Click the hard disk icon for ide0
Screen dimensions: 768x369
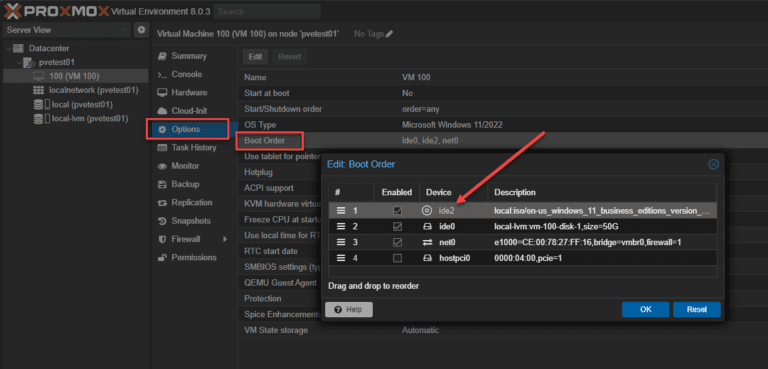427,226
